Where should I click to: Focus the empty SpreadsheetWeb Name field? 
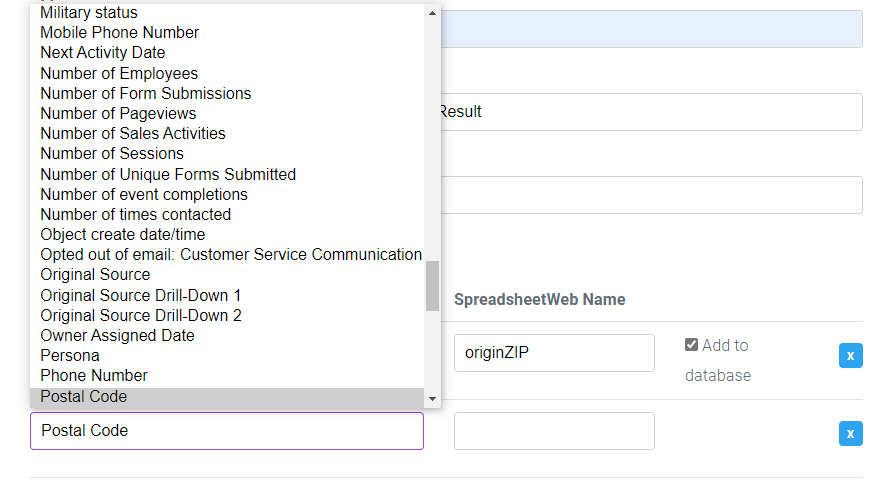(x=554, y=431)
